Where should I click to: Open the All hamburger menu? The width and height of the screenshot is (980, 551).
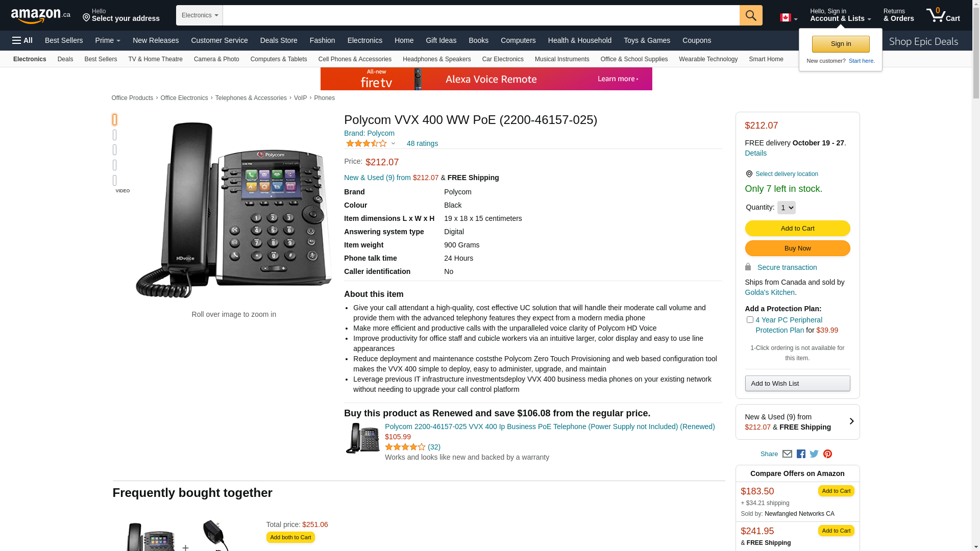pyautogui.click(x=22, y=40)
